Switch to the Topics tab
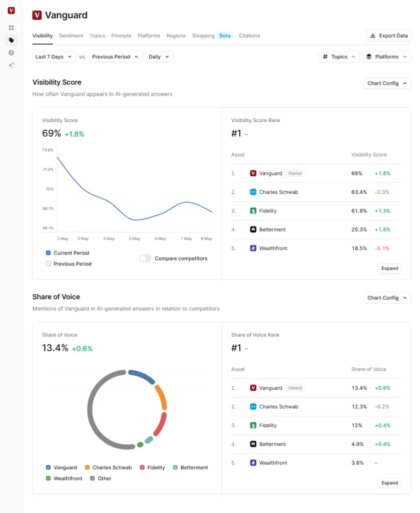This screenshot has height=513, width=420. click(98, 36)
